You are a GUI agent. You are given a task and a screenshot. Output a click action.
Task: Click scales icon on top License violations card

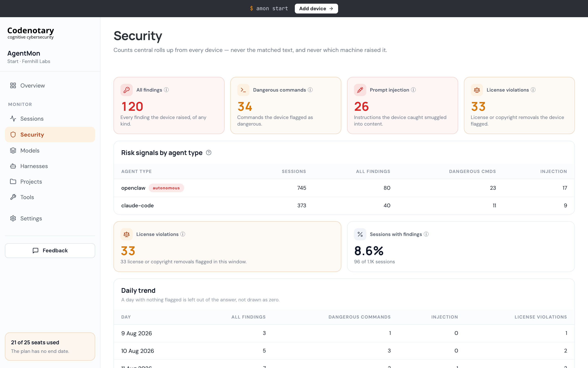[477, 90]
